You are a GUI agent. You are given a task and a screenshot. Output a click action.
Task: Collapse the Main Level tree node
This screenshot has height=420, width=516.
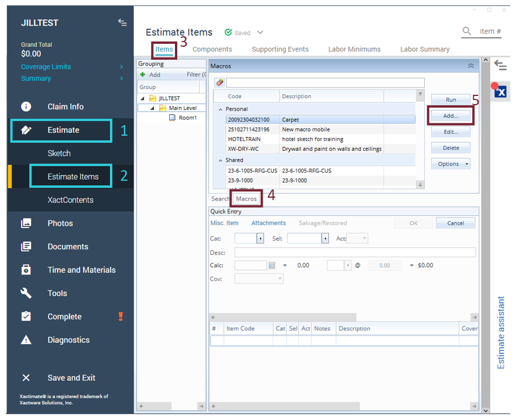153,108
